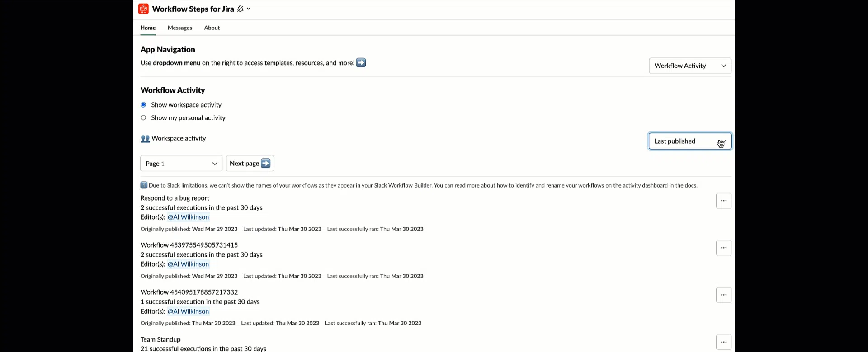
Task: Click the Workflow Steps for Jira app icon
Action: pos(143,9)
